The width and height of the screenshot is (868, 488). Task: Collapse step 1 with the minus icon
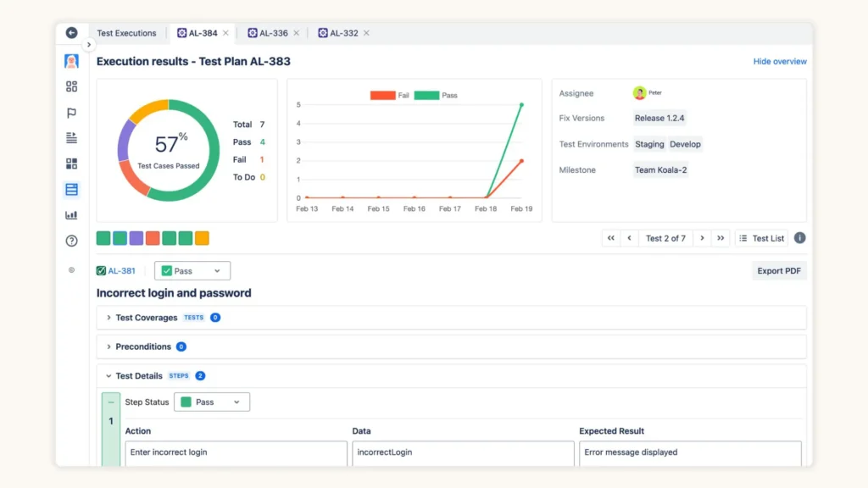click(x=111, y=402)
